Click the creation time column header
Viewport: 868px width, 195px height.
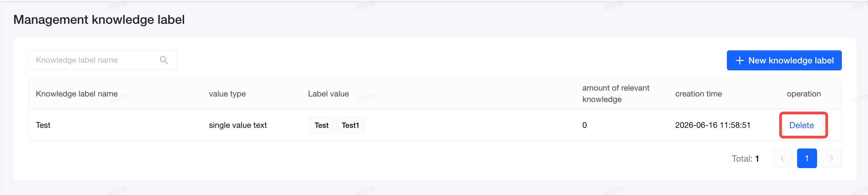(698, 94)
